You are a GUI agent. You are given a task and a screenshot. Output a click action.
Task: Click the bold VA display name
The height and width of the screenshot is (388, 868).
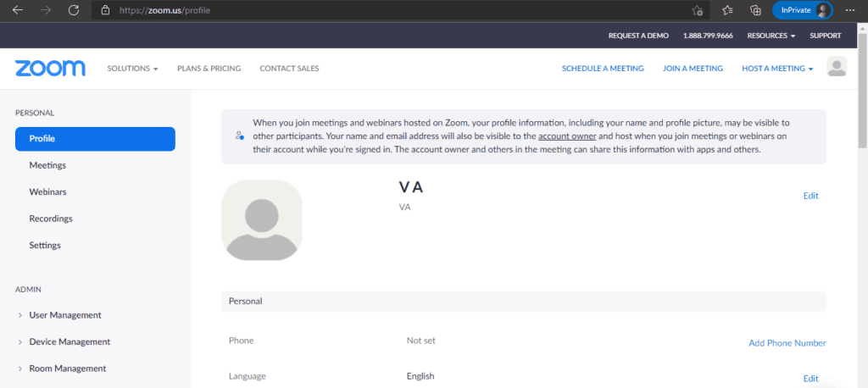411,187
